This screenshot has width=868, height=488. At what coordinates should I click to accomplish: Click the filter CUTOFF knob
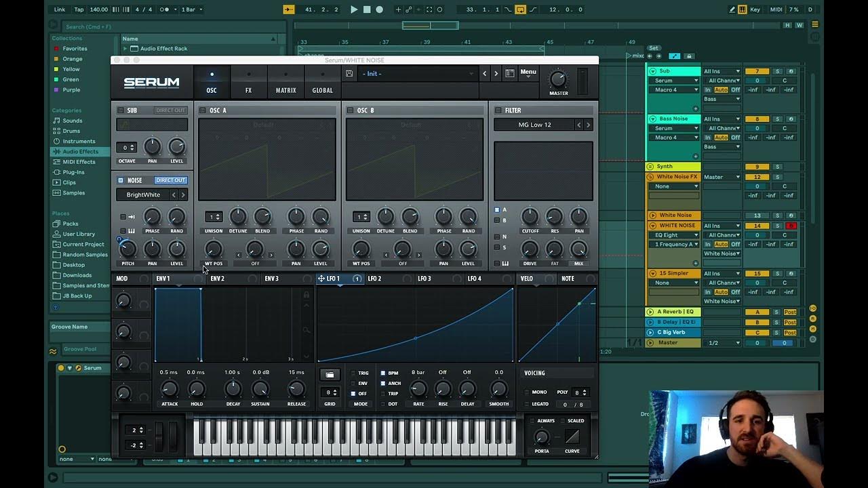(530, 217)
